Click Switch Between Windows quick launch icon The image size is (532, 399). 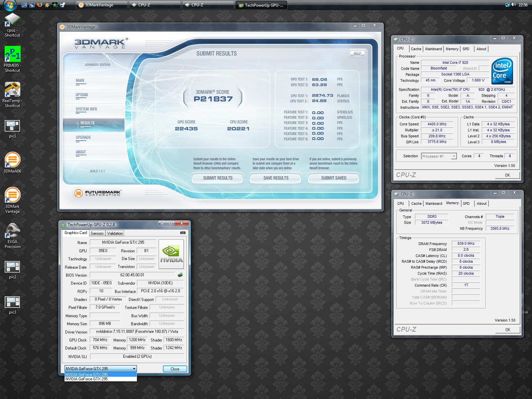pyautogui.click(x=32, y=5)
